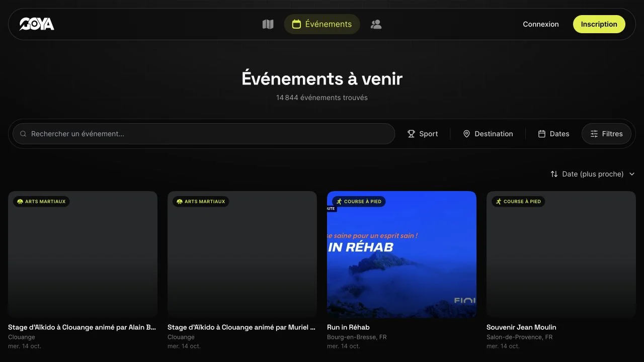644x362 pixels.
Task: Click '14 844 événements trouvés' text
Action: pos(322,98)
